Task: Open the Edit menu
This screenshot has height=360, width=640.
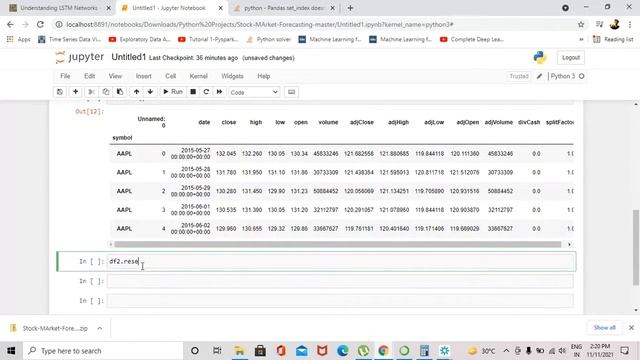Action: tap(89, 76)
